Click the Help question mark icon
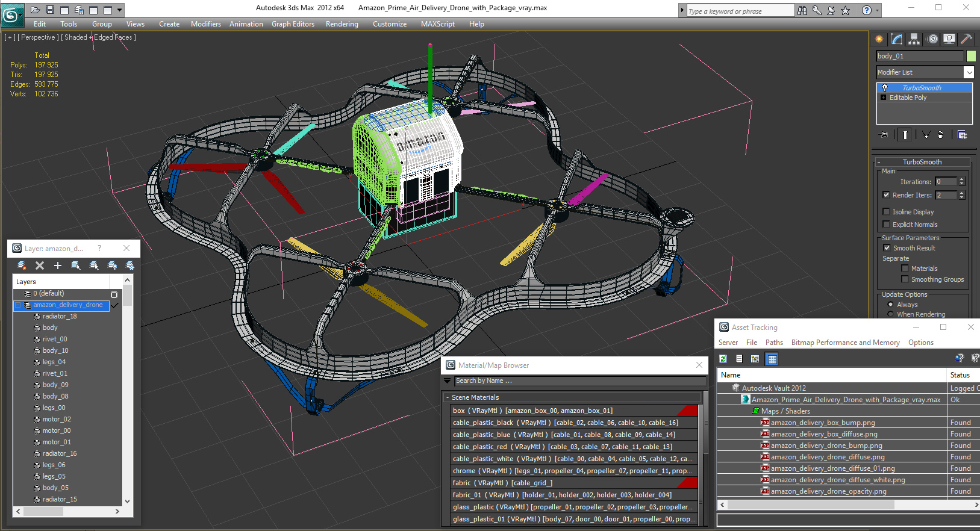This screenshot has height=531, width=980. coord(866,10)
